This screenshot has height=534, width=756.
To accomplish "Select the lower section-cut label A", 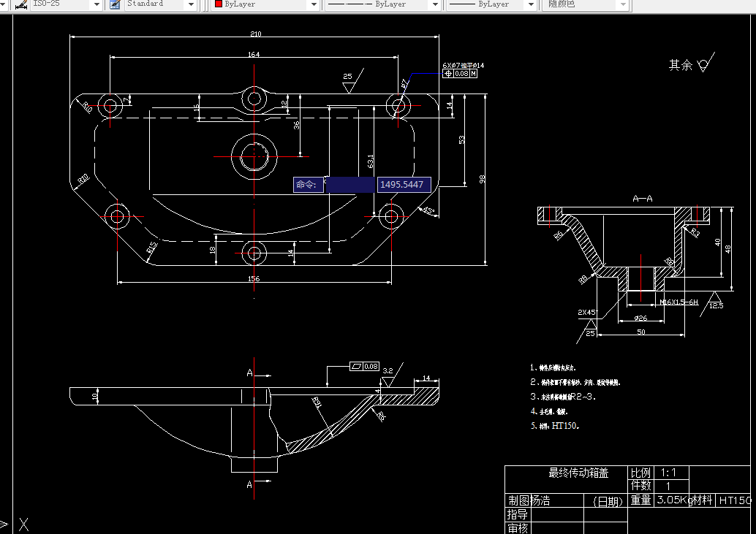I will point(249,484).
